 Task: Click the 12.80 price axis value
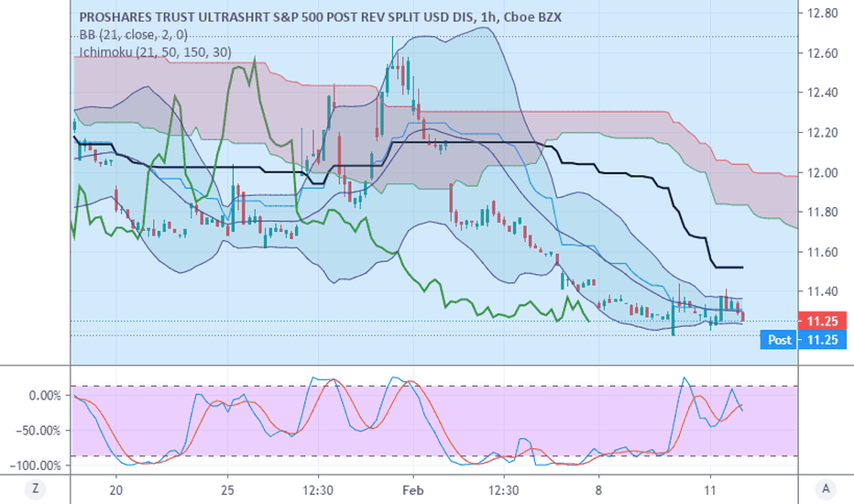823,13
